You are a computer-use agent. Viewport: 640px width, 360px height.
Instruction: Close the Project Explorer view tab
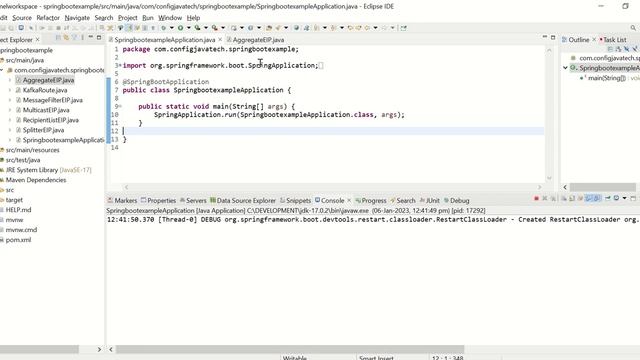[x=38, y=40]
